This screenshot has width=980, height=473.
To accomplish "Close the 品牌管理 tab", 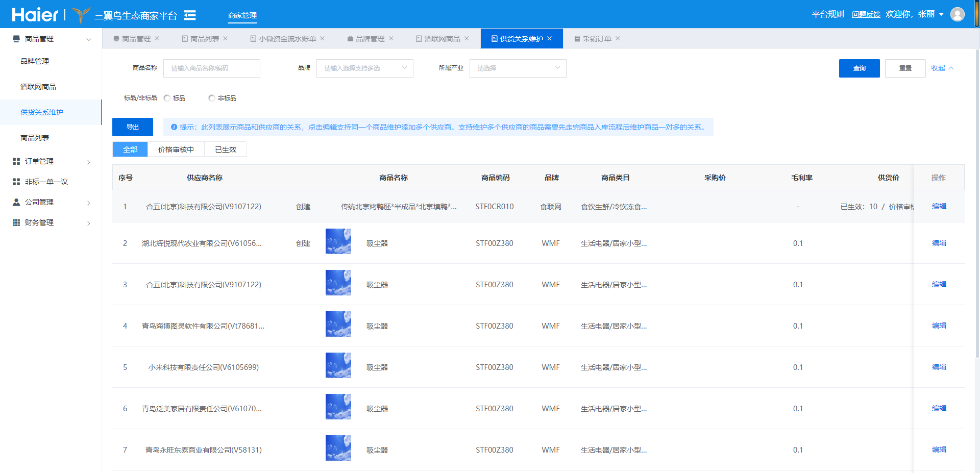I will (x=391, y=38).
